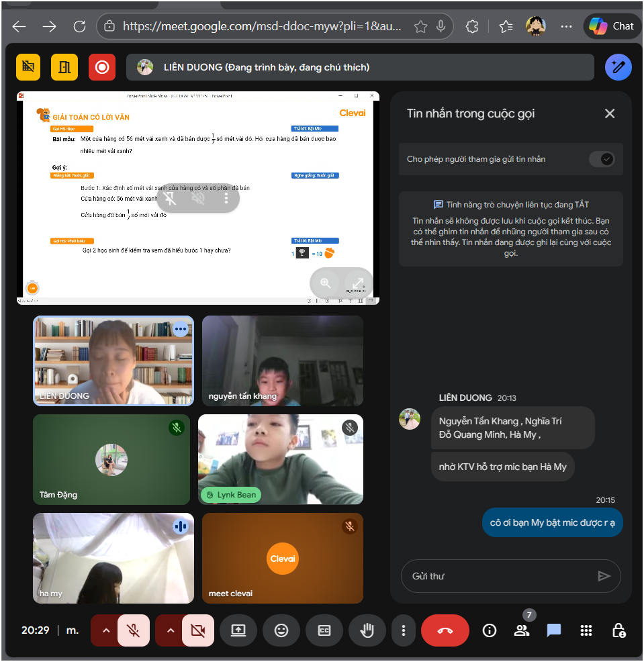The width and height of the screenshot is (644, 662).
Task: Click message 'nhờ KTV hỗ trợ mic bạn Hà My'
Action: click(502, 467)
